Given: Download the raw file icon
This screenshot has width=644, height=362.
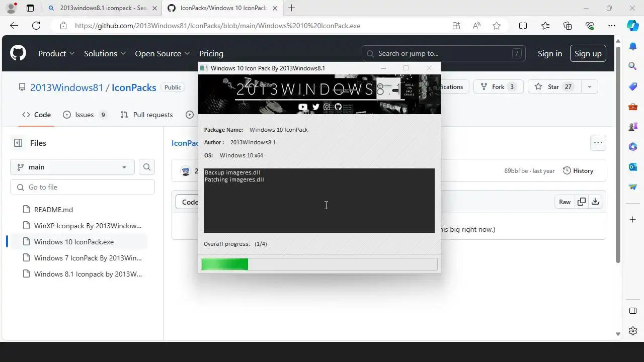Looking at the screenshot, I should [x=595, y=202].
